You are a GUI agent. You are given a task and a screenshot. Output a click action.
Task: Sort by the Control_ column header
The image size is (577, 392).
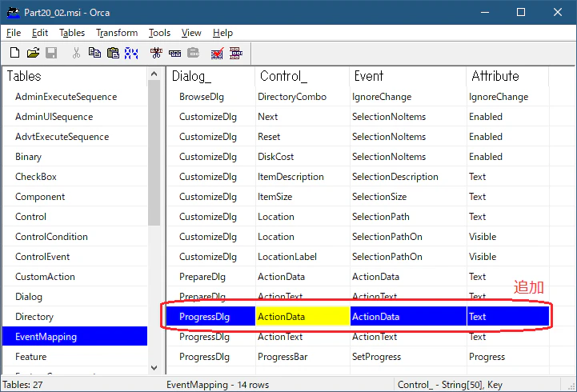coord(302,76)
